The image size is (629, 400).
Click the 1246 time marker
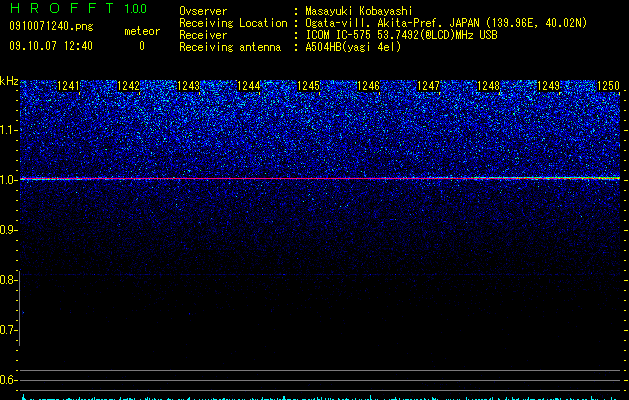(x=368, y=86)
